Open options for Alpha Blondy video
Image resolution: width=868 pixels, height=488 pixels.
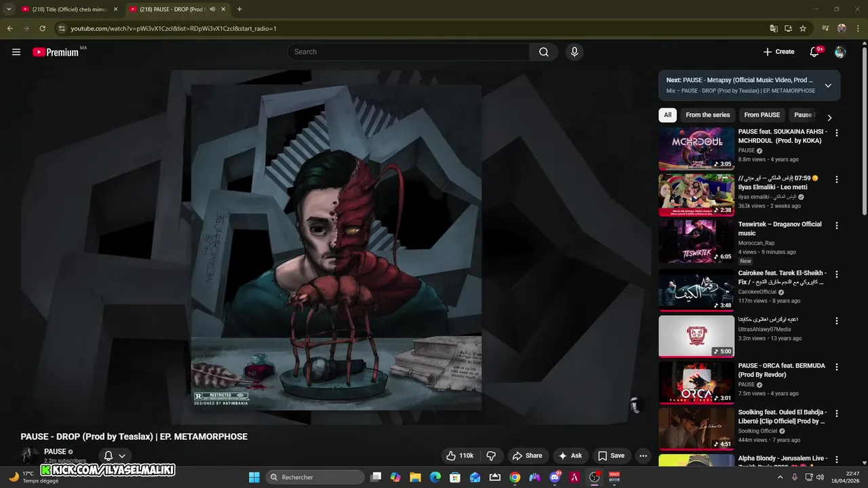[836, 460]
